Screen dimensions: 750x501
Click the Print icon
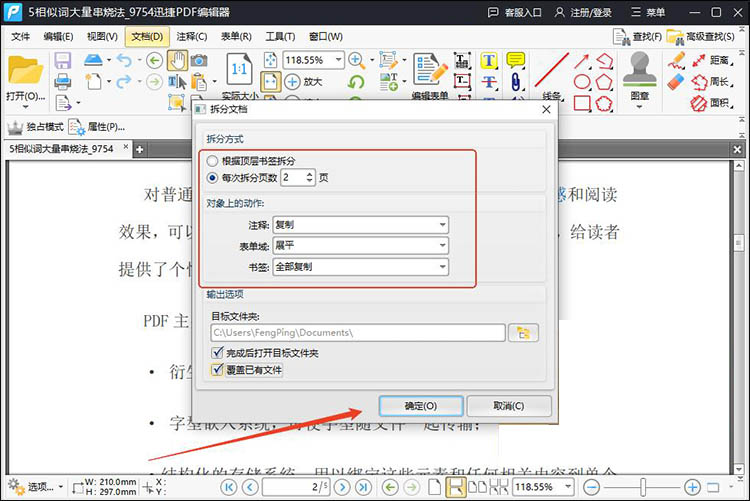pos(63,82)
